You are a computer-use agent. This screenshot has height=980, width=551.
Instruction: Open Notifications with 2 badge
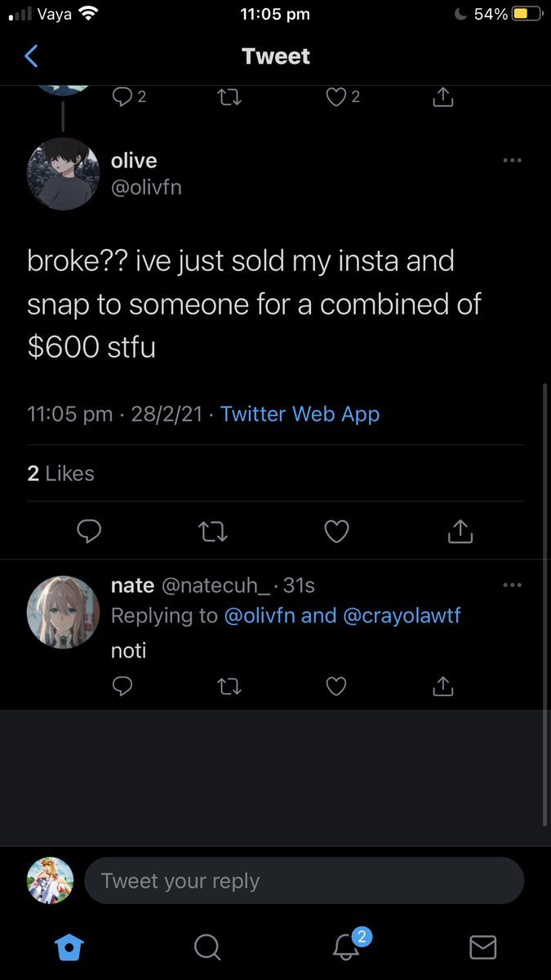pos(346,947)
